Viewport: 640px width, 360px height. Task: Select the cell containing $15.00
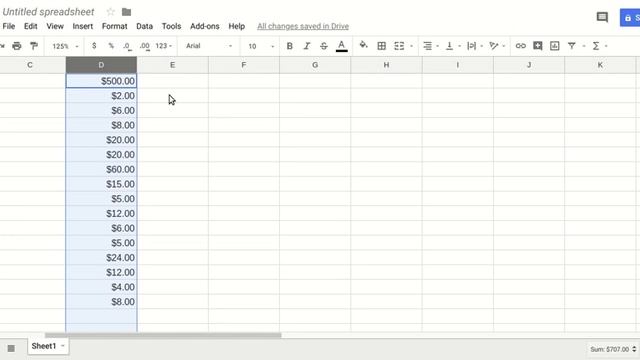click(x=101, y=184)
